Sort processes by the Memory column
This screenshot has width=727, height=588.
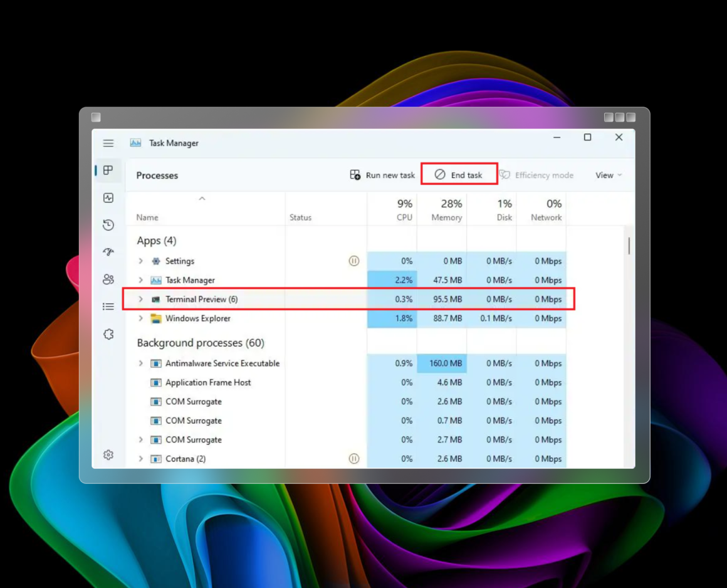point(447,210)
